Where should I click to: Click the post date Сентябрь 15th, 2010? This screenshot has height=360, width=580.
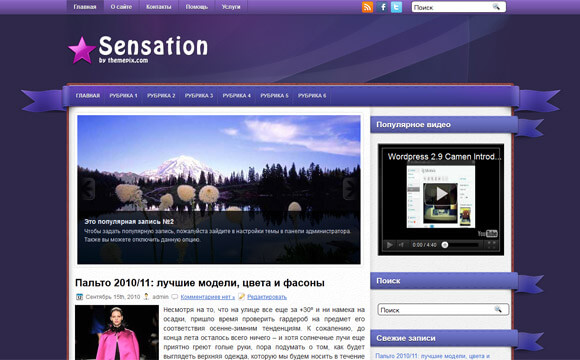[x=113, y=297]
